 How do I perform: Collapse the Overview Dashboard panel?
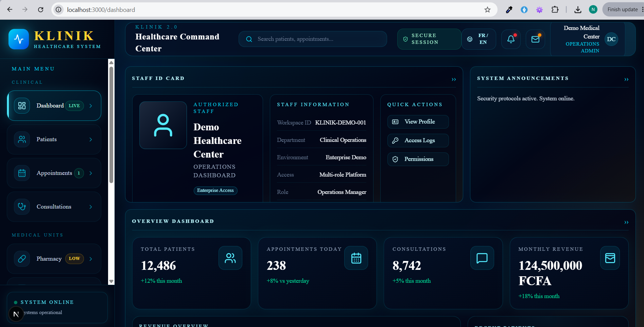pyautogui.click(x=626, y=222)
